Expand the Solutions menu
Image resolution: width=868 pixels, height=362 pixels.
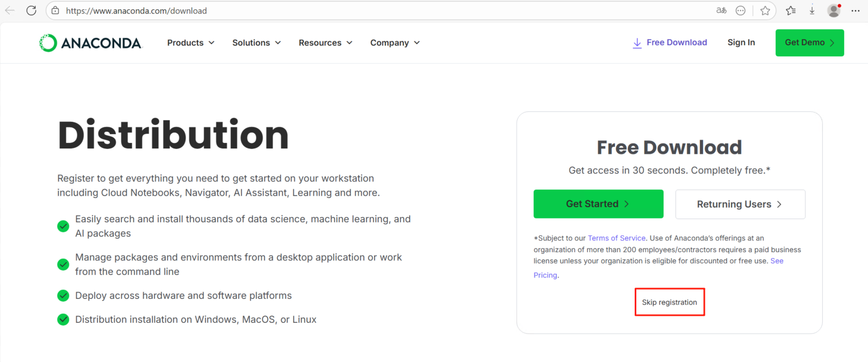point(257,42)
